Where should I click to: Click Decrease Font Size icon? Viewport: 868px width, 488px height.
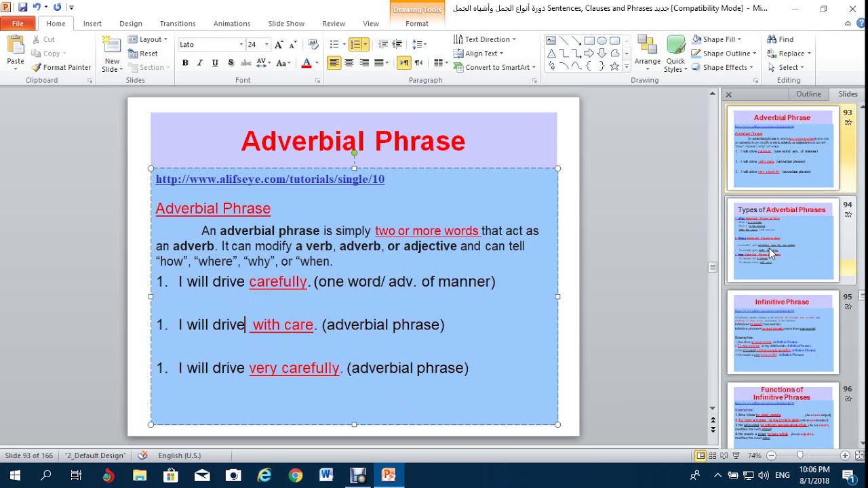(x=293, y=44)
